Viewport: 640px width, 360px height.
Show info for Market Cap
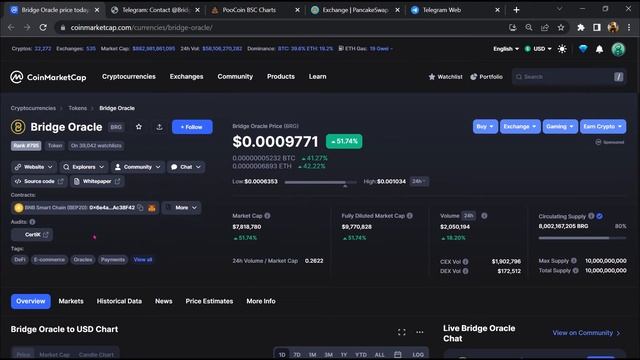click(267, 216)
